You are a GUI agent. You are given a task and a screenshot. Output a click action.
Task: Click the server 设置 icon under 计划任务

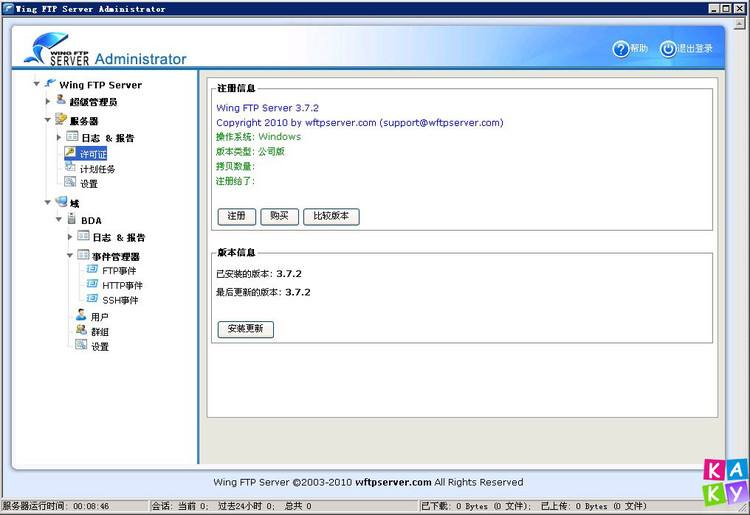click(70, 182)
